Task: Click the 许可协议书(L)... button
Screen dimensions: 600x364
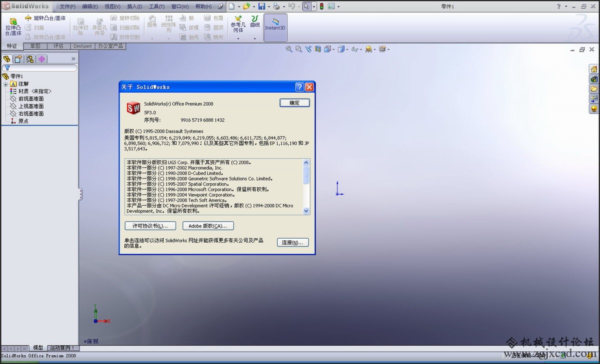Action: point(150,226)
